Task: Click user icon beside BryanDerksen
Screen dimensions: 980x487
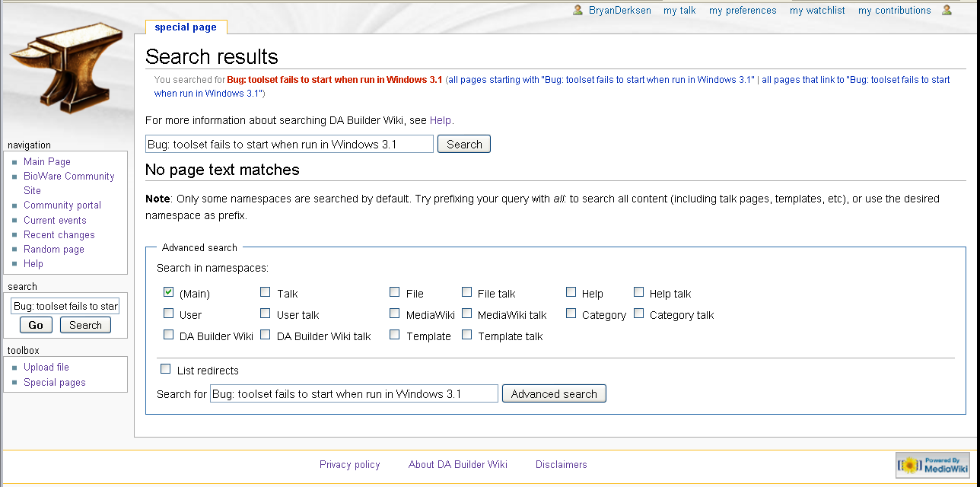Action: [578, 10]
